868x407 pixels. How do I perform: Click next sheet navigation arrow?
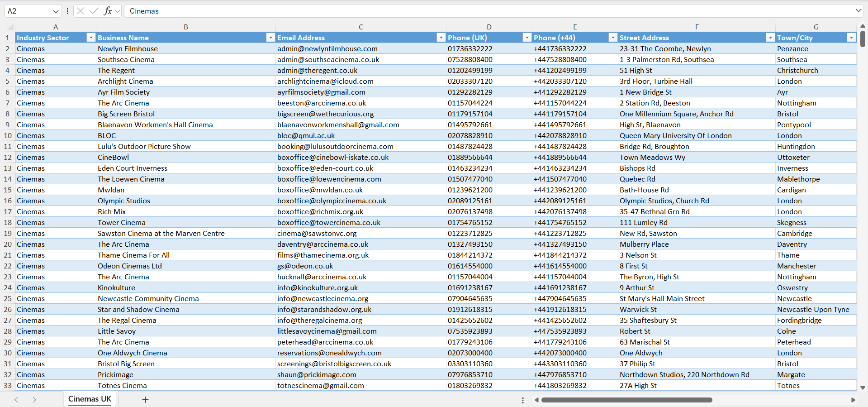pos(34,400)
